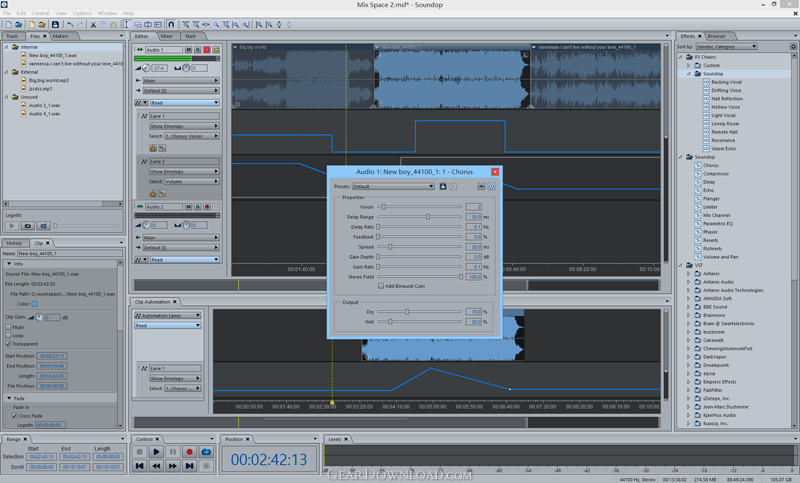Enable the Add Binaural Cues checkbox
This screenshot has height=483, width=800.
point(381,286)
